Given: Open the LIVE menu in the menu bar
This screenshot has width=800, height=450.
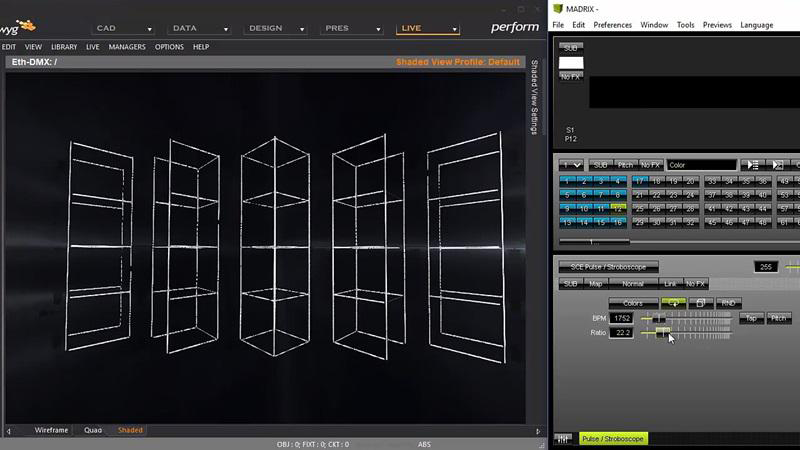Looking at the screenshot, I should click(x=92, y=47).
